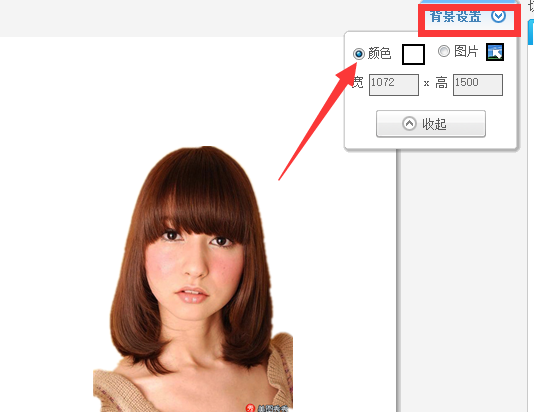Click the 颜色 label text

(x=379, y=53)
